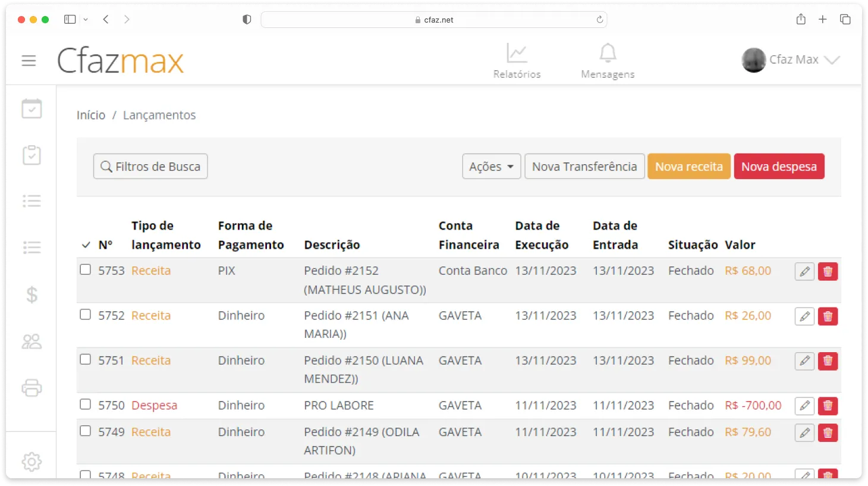
Task: Click Tipo de lançamento column header
Action: (166, 235)
